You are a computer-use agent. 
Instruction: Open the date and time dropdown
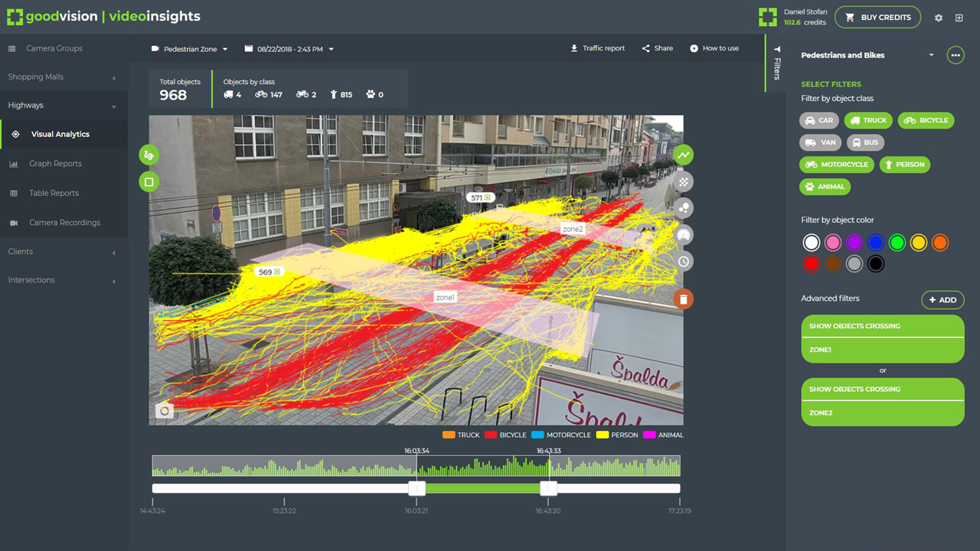pyautogui.click(x=289, y=49)
